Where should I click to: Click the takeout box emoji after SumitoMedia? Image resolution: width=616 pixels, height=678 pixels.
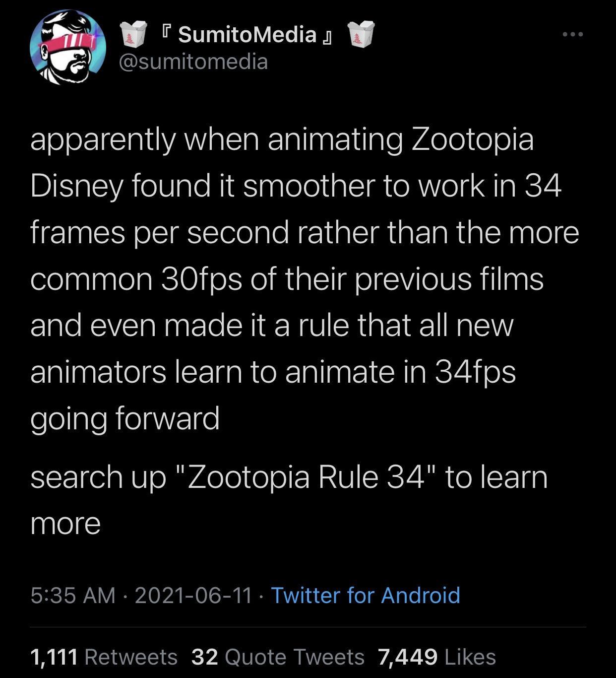361,33
